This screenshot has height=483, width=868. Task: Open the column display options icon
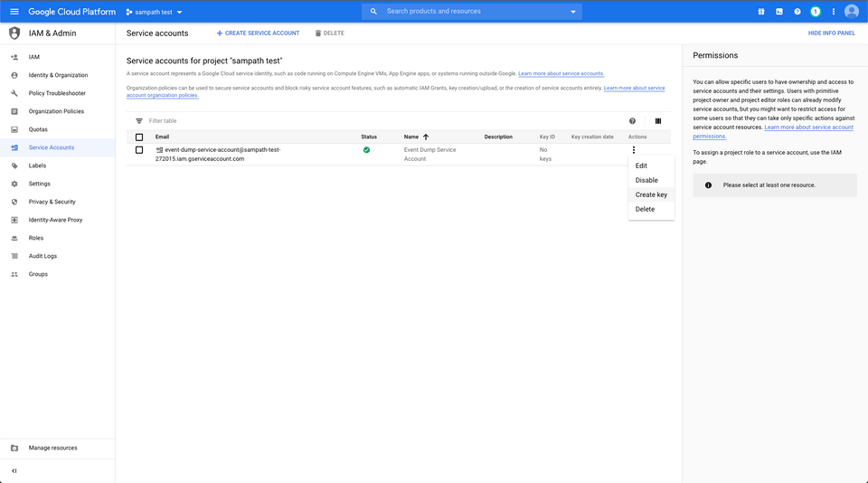pyautogui.click(x=657, y=120)
